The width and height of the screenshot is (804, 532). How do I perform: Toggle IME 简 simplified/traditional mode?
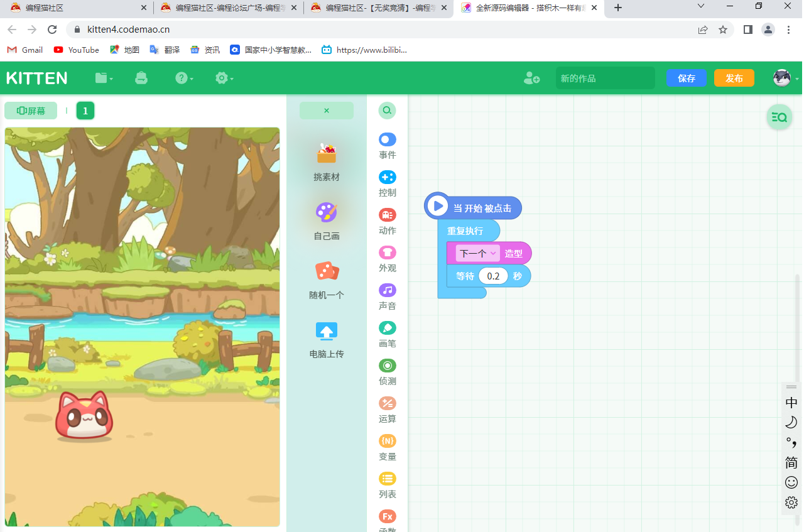[x=791, y=463]
